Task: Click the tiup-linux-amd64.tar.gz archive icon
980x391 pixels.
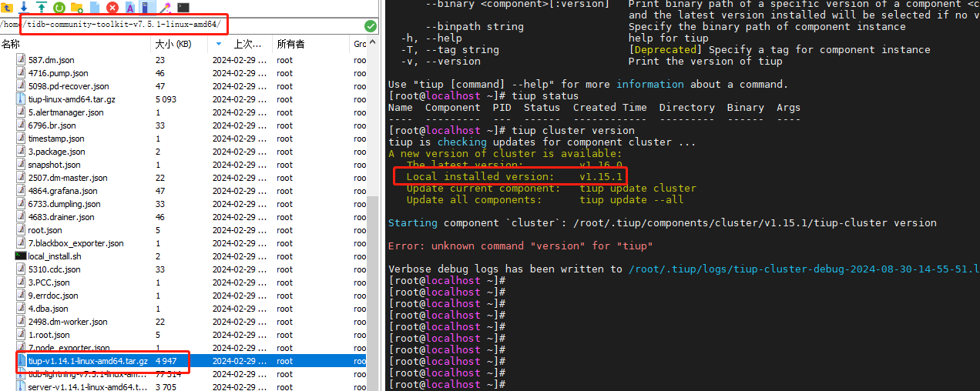Action: (x=21, y=99)
